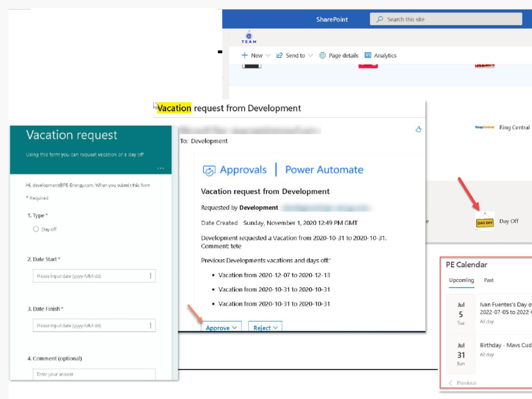Screen dimensions: 532x399
Task: Click the Ring Central logo icon
Action: [485, 127]
